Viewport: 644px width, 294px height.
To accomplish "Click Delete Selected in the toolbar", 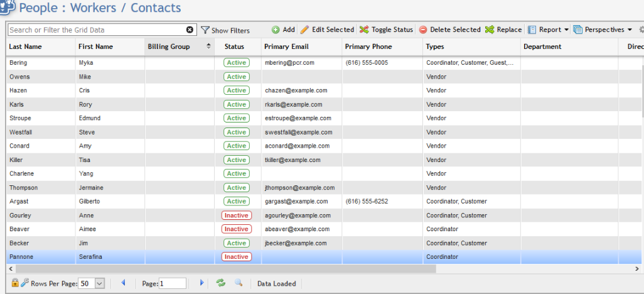I will (449, 30).
